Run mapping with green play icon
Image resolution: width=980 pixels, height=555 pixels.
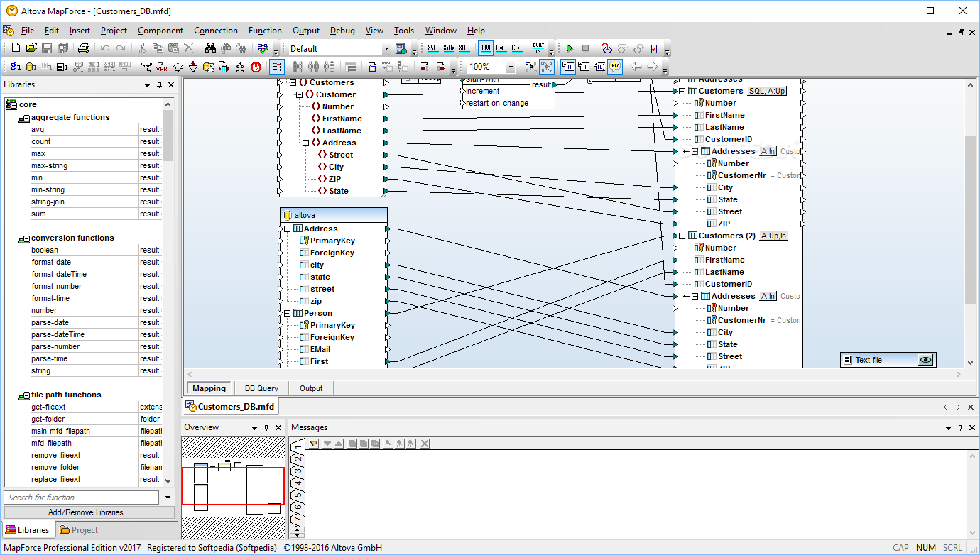(x=570, y=48)
